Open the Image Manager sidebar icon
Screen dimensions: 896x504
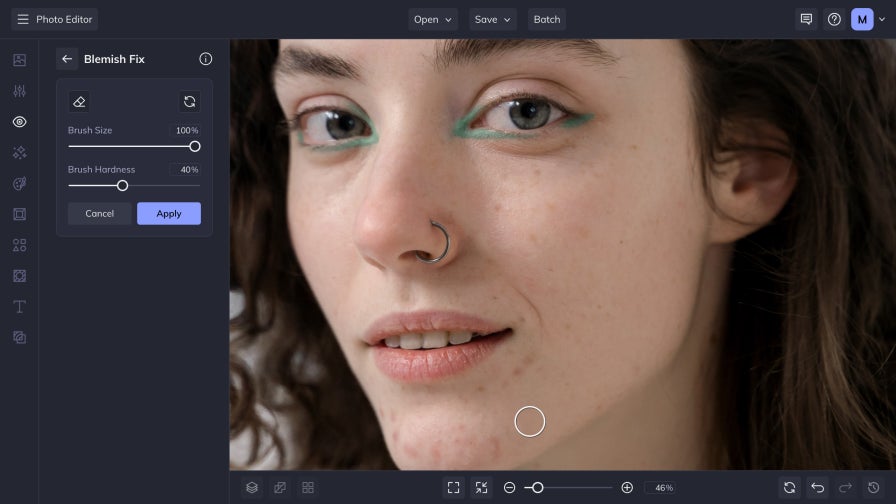click(x=19, y=60)
